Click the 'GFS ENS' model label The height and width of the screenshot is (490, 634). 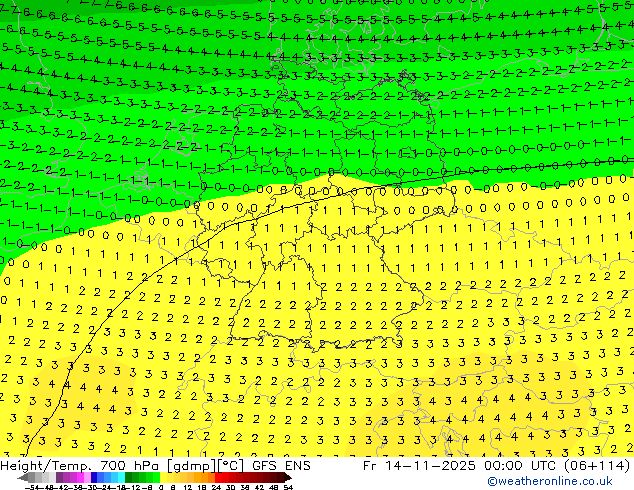[281, 466]
